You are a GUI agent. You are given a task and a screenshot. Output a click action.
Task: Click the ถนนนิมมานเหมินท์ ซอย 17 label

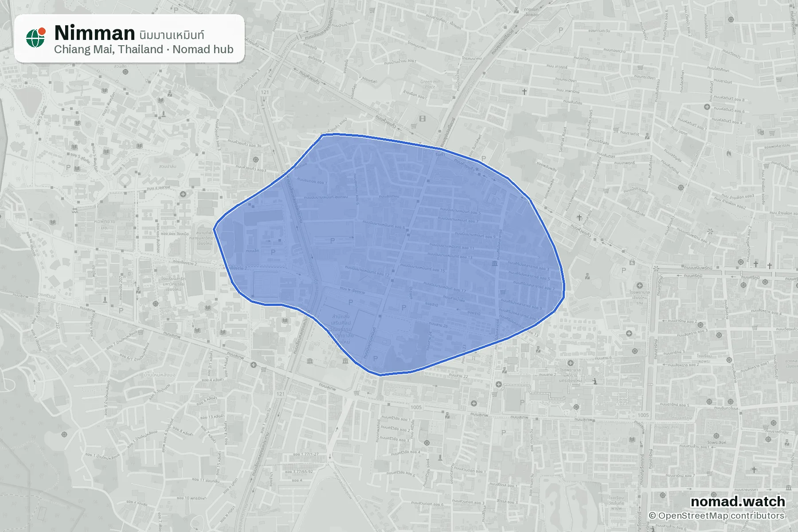pos(445,287)
